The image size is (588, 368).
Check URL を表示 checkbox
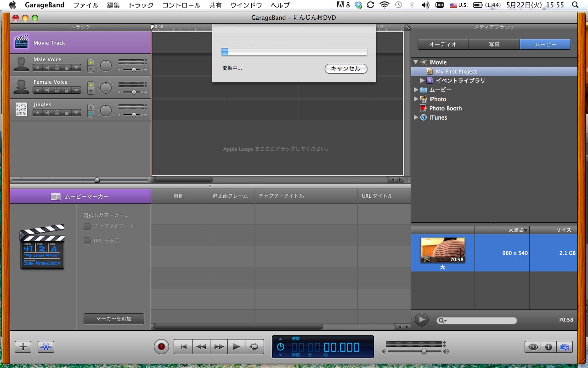click(x=87, y=241)
